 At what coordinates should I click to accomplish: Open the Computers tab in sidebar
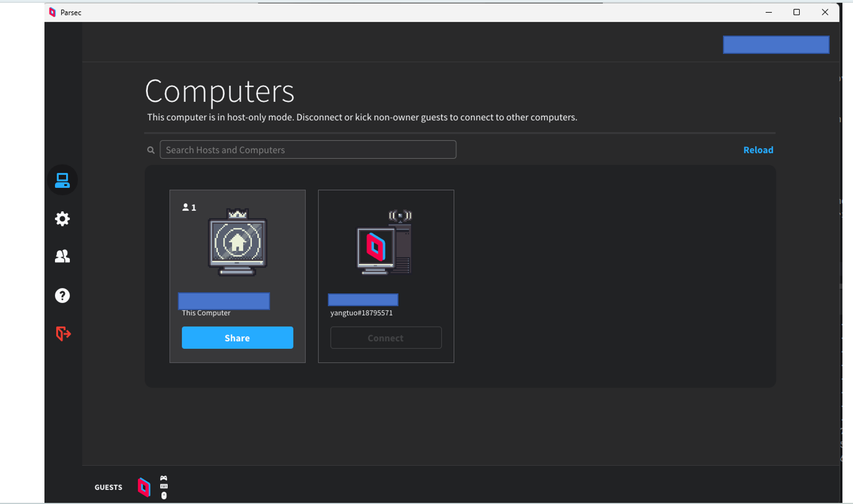pyautogui.click(x=62, y=180)
